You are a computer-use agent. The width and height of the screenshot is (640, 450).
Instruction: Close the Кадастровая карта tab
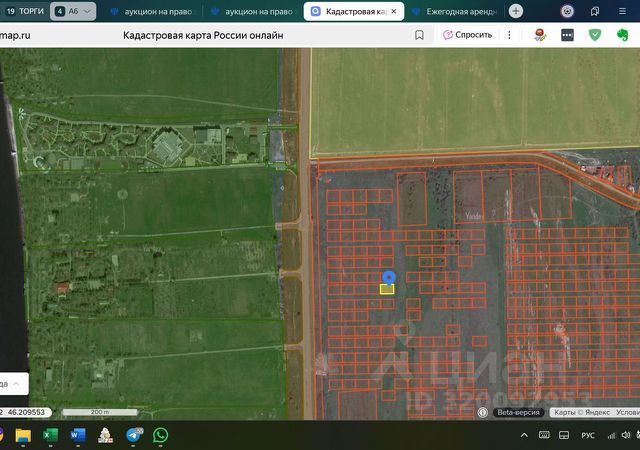coord(393,11)
